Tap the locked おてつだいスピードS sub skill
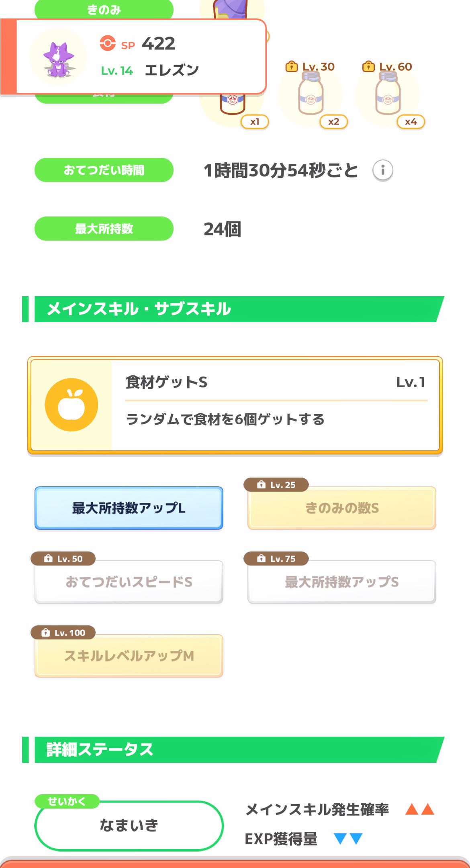Screen dimensions: 470x868 (129, 582)
